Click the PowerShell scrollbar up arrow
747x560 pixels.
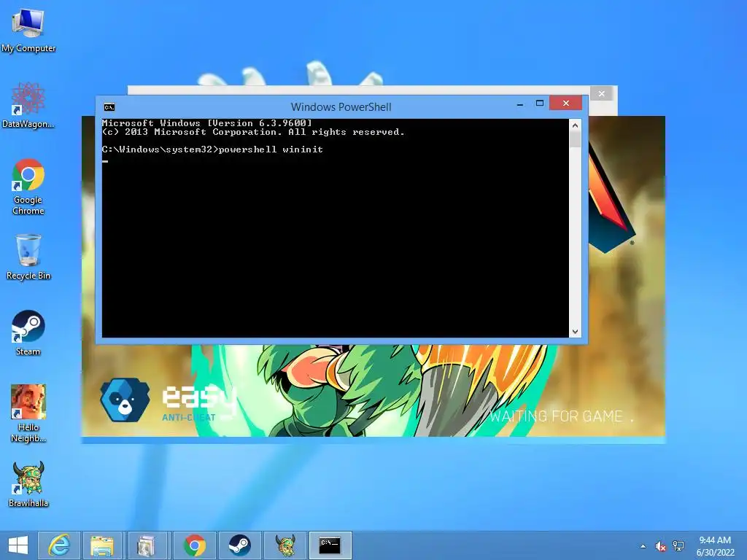point(575,125)
